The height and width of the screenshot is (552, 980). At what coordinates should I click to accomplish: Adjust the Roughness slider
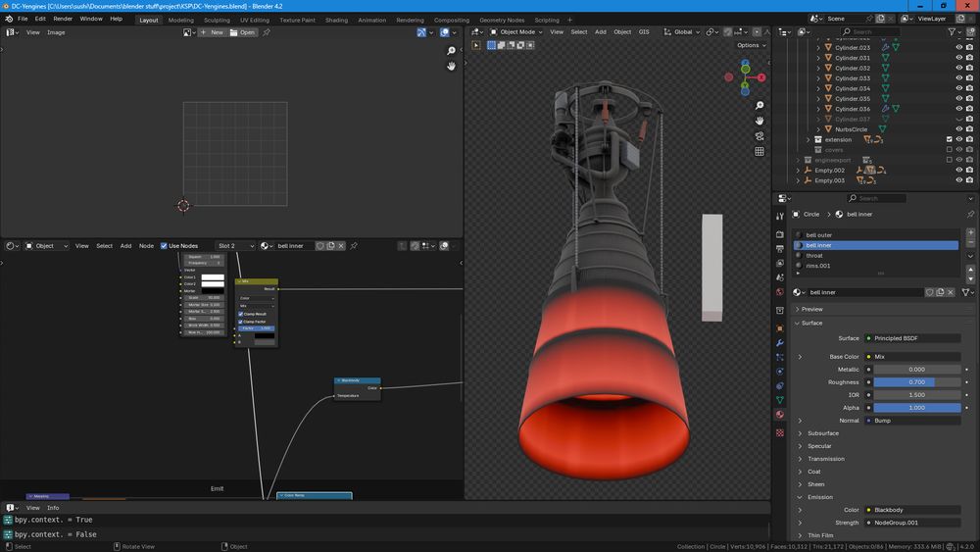[x=916, y=382]
